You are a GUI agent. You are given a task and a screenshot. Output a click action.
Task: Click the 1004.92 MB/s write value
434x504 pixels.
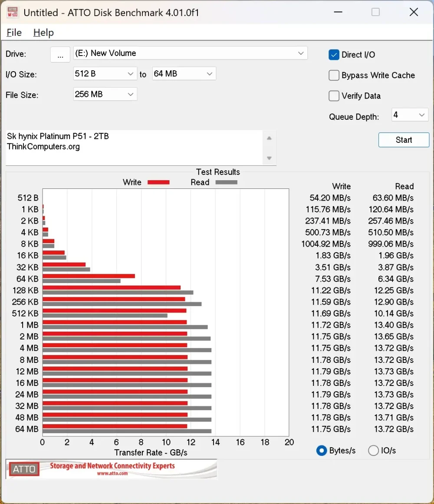pos(326,244)
